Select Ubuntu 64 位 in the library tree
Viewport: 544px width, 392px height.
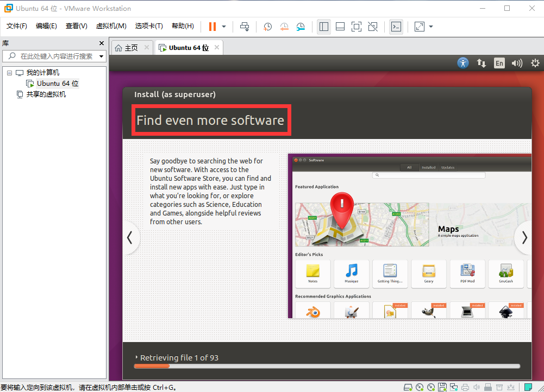tap(58, 84)
